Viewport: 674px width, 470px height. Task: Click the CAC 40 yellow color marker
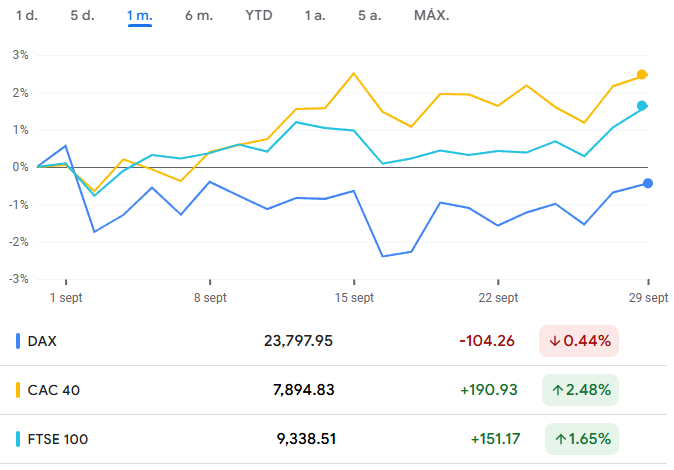coord(18,390)
